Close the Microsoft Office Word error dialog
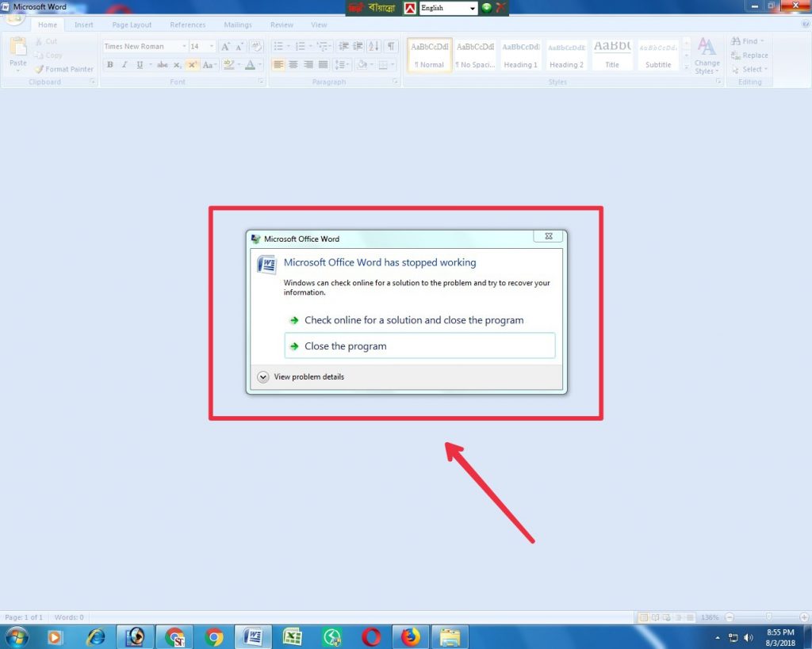Screen dimensions: 812x649 549,236
